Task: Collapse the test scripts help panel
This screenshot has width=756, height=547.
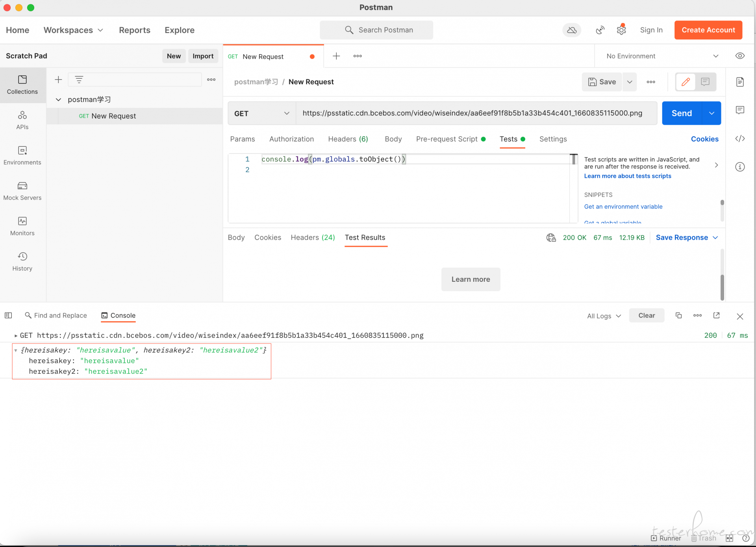Action: [x=716, y=165]
